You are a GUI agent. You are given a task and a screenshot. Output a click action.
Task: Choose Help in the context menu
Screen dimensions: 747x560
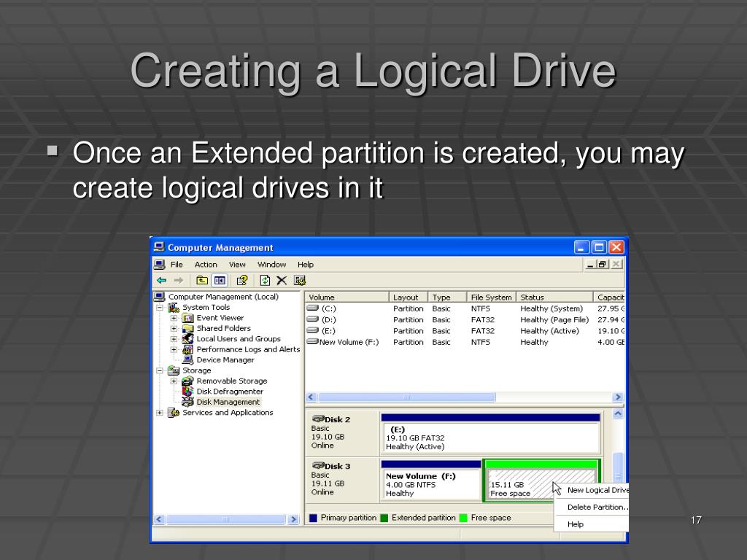coord(592,524)
